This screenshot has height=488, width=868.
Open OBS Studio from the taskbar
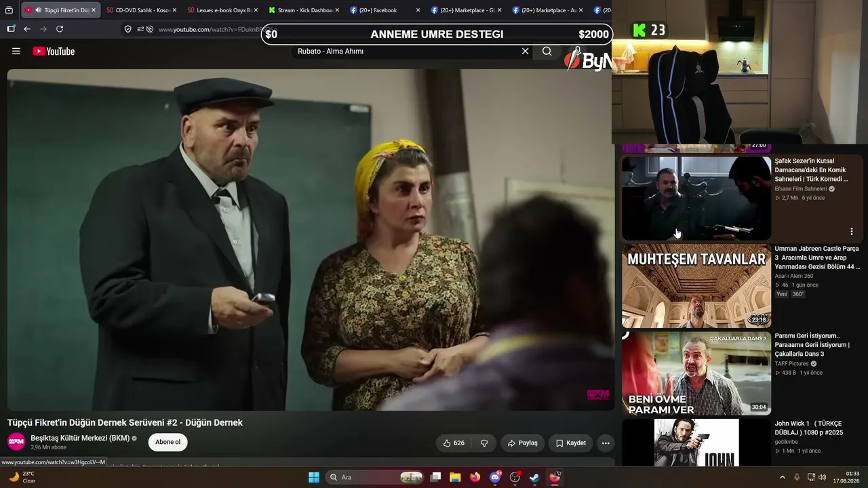(x=515, y=477)
